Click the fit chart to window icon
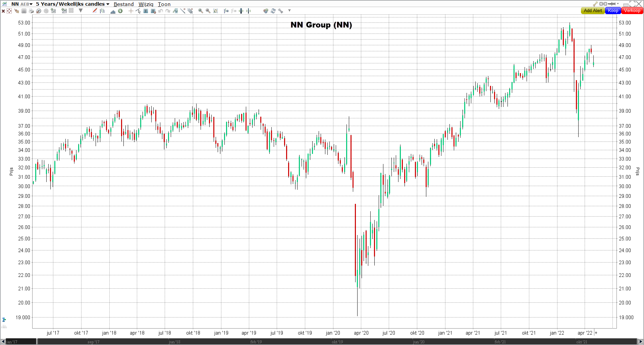This screenshot has width=644, height=345. (x=216, y=11)
